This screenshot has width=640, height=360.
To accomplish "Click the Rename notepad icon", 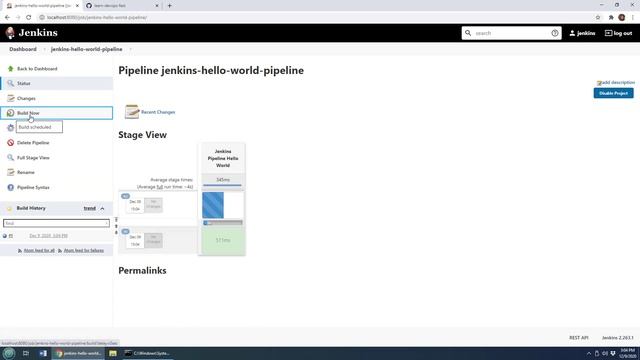I will (x=11, y=172).
